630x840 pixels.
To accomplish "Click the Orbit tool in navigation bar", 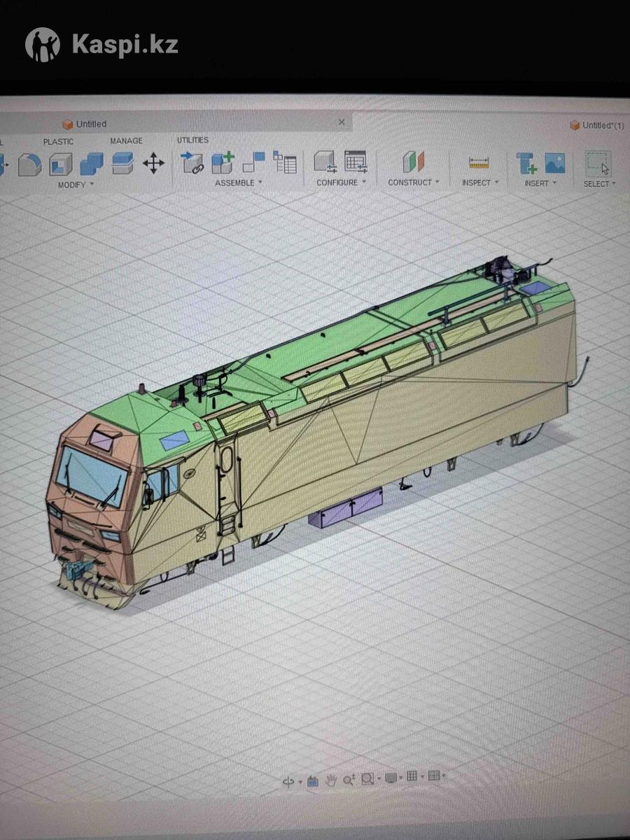I will 288,782.
